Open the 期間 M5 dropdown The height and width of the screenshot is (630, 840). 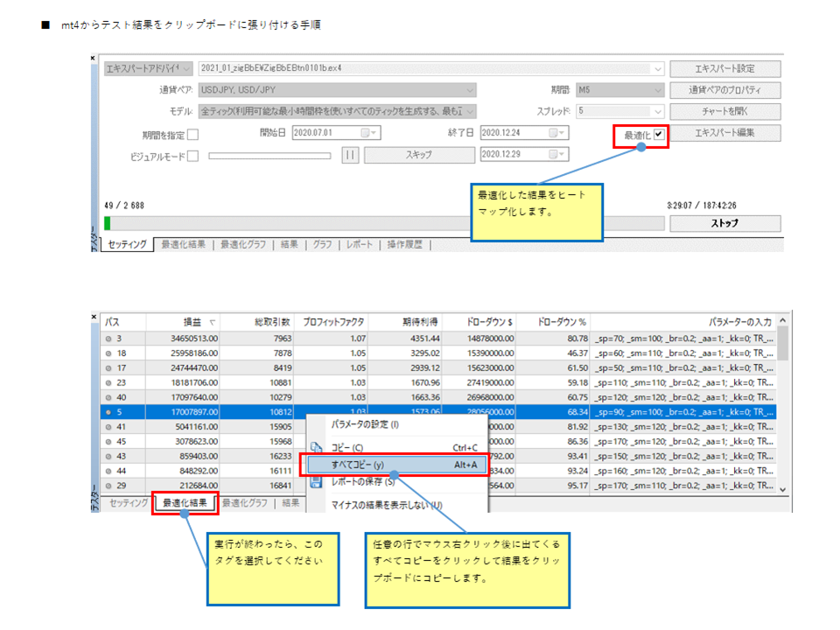pyautogui.click(x=658, y=90)
